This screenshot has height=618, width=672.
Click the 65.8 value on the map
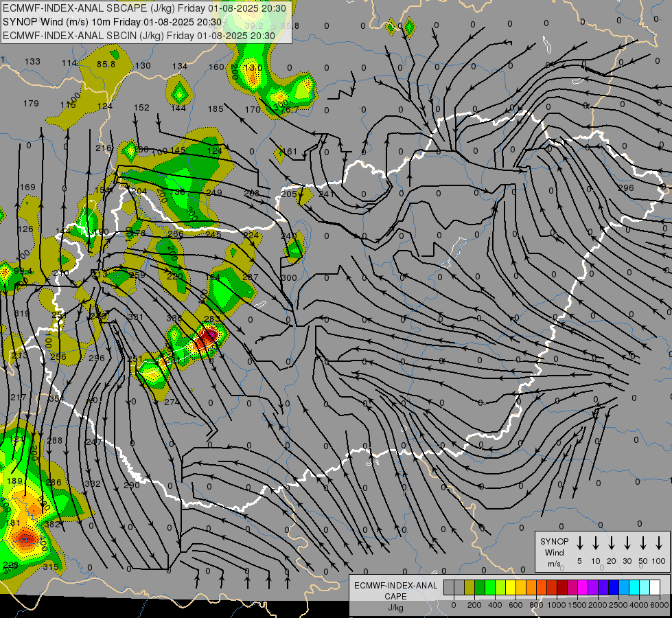pyautogui.click(x=290, y=25)
